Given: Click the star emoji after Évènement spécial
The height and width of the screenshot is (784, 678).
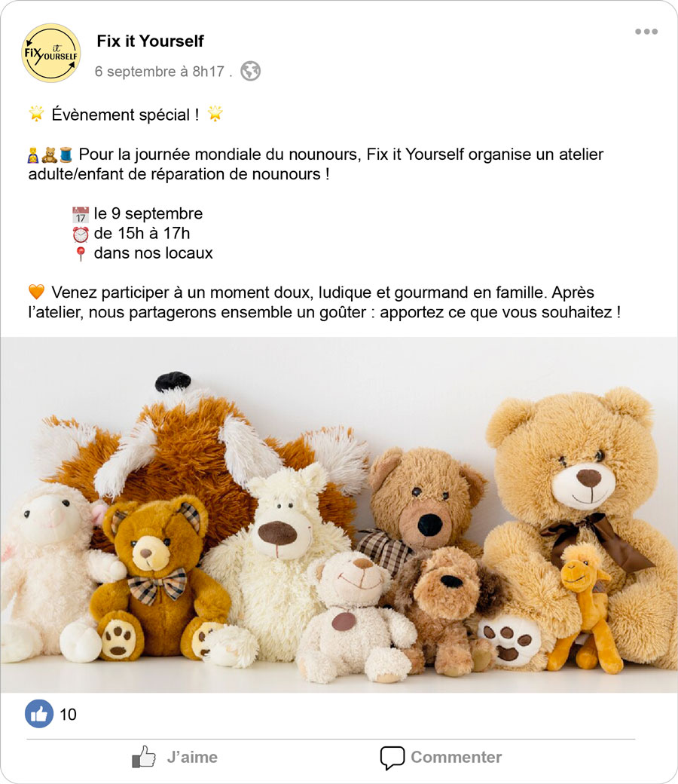Looking at the screenshot, I should click(215, 114).
